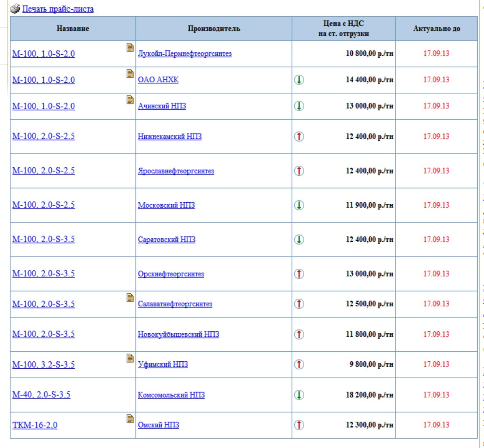Click the red up arrow in the Новокуйбышевский НПЗ row

tap(299, 334)
